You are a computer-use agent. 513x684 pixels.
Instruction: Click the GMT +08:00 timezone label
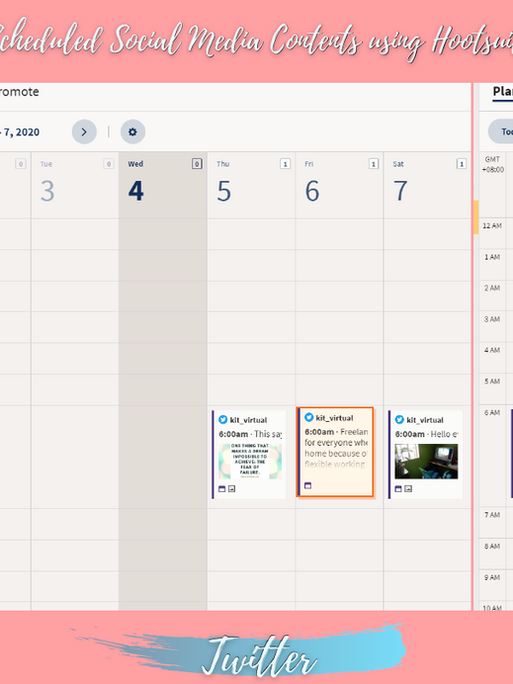[x=492, y=164]
